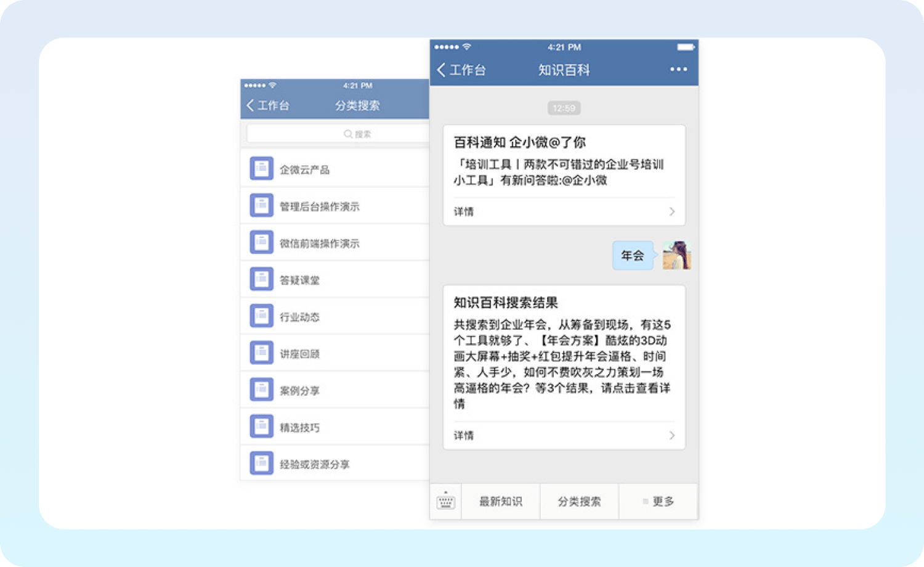Select the 分类搜索 bottom tab
The height and width of the screenshot is (567, 924).
(579, 502)
